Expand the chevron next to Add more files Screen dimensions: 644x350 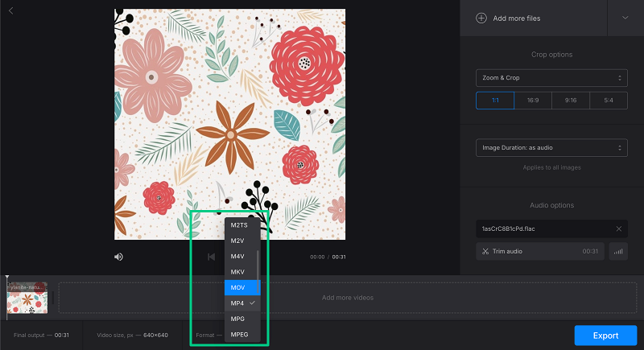pyautogui.click(x=625, y=18)
